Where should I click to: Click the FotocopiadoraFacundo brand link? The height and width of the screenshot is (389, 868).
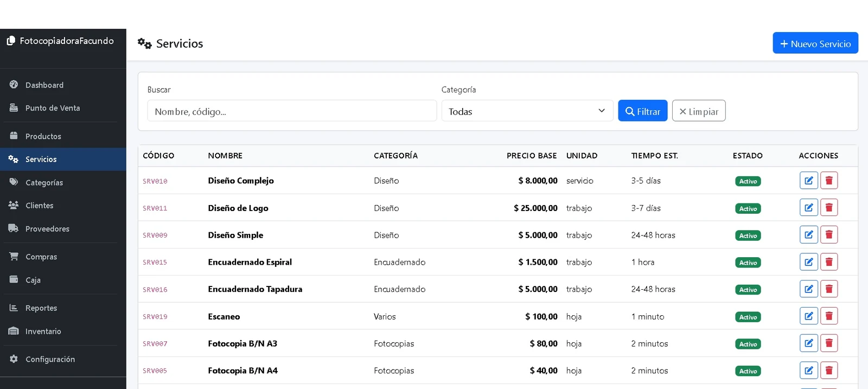(60, 41)
